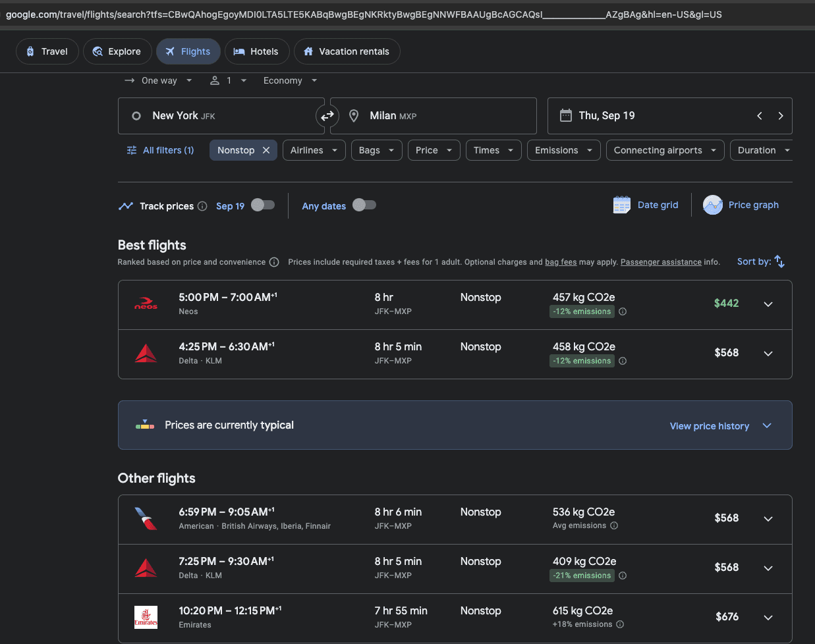Viewport: 815px width, 644px height.
Task: Open the Price graph
Action: (x=741, y=205)
